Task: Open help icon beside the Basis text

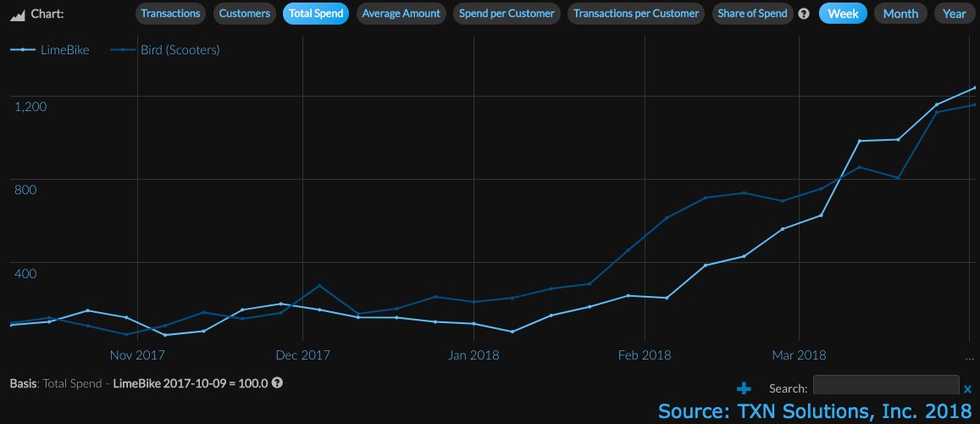Action: click(277, 382)
